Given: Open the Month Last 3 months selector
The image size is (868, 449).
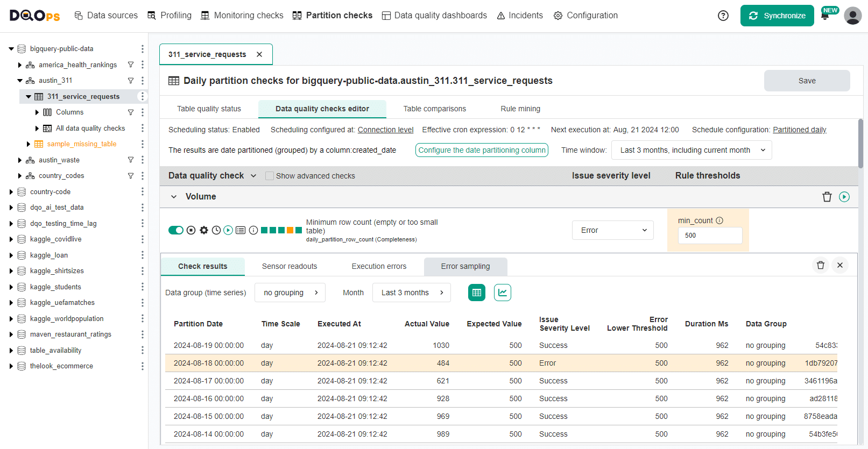Looking at the screenshot, I should 412,293.
